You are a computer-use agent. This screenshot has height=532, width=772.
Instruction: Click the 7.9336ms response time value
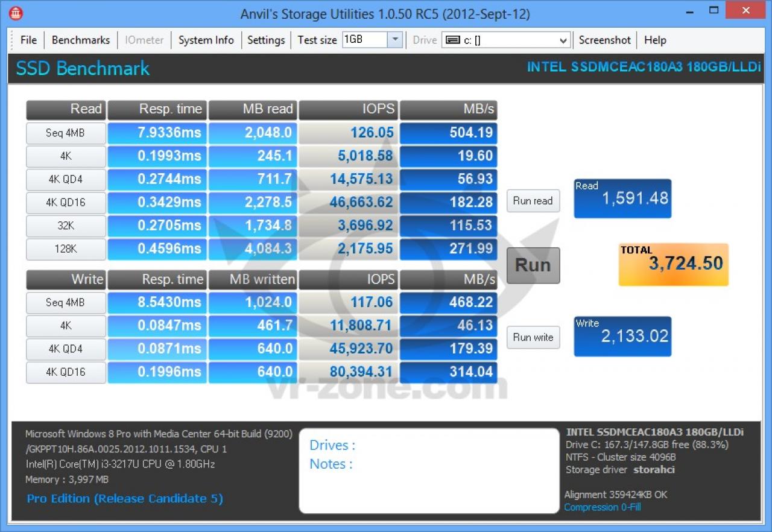click(x=157, y=133)
